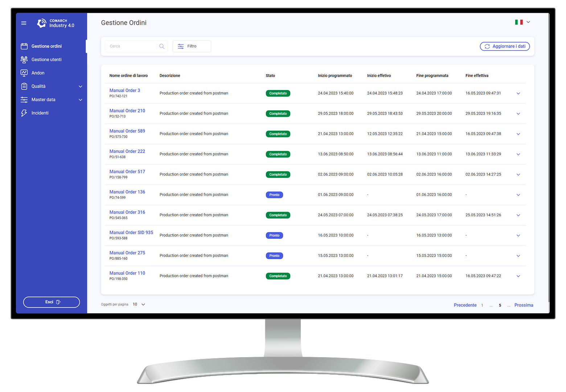Open the Manual Order 110 link

pyautogui.click(x=127, y=273)
